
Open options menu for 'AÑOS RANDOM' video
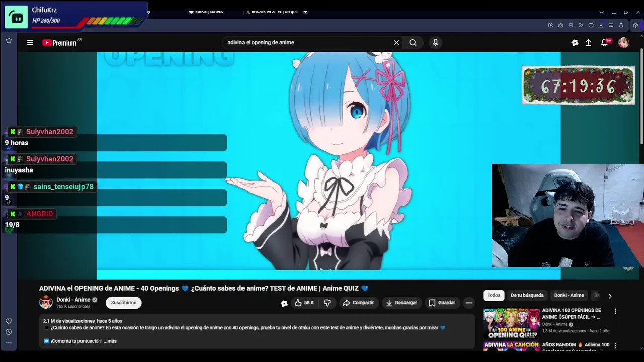(x=615, y=345)
